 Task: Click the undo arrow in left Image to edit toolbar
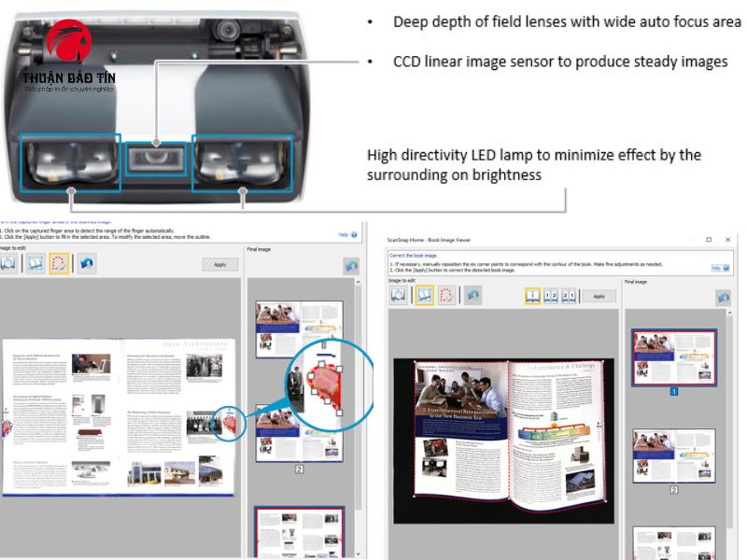tap(87, 264)
